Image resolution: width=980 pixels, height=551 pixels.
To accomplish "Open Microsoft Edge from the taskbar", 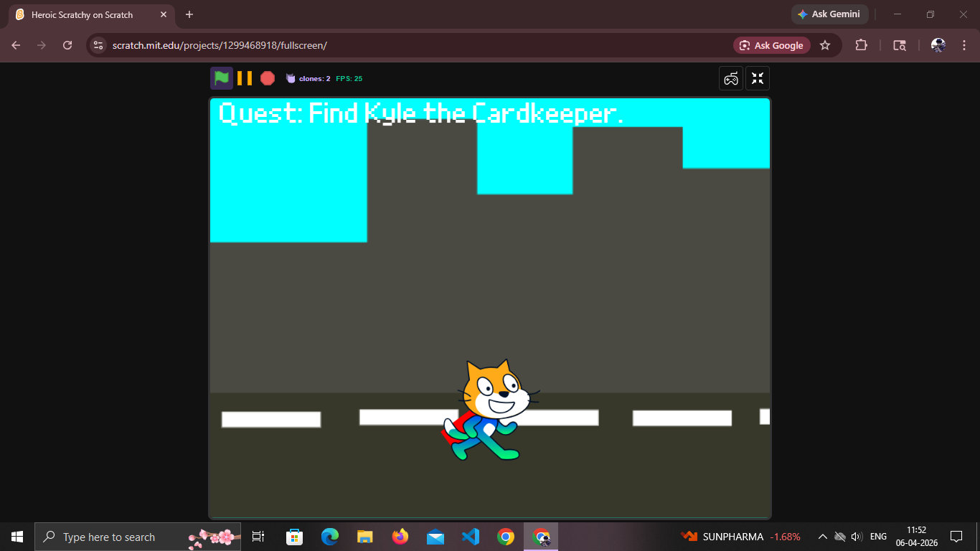I will point(330,537).
